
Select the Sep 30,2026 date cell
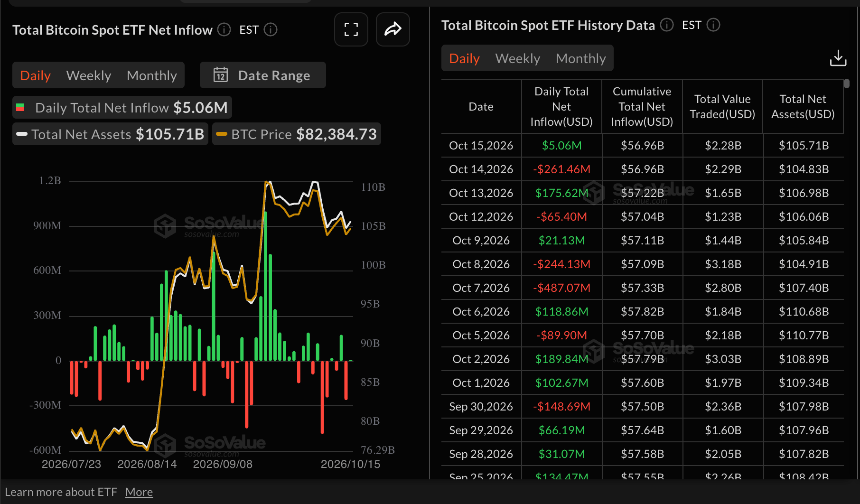pyautogui.click(x=481, y=406)
